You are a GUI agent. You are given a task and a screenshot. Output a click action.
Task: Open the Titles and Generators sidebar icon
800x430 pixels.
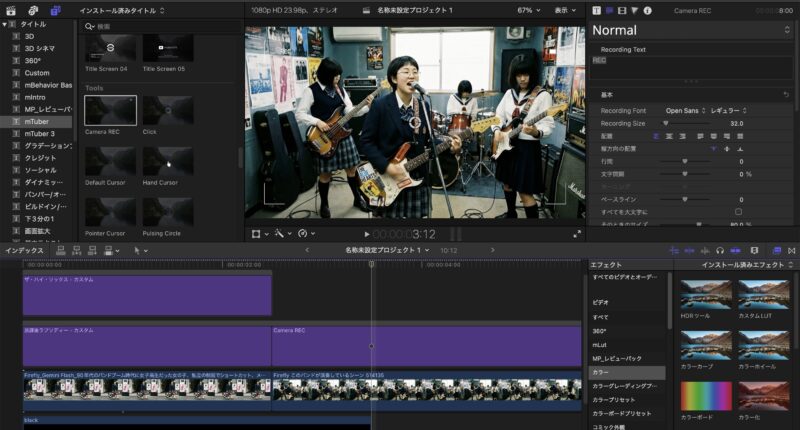tap(56, 10)
